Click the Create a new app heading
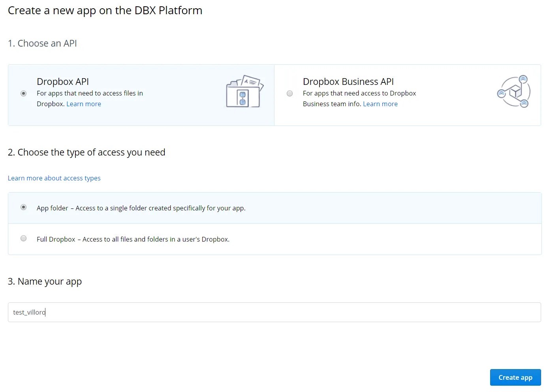549x392 pixels. click(x=105, y=10)
